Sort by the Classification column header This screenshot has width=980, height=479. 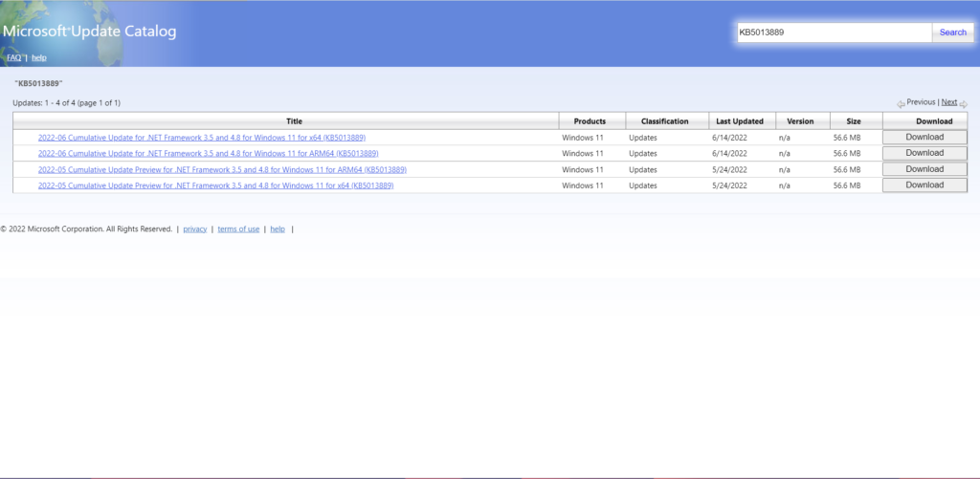pos(664,121)
